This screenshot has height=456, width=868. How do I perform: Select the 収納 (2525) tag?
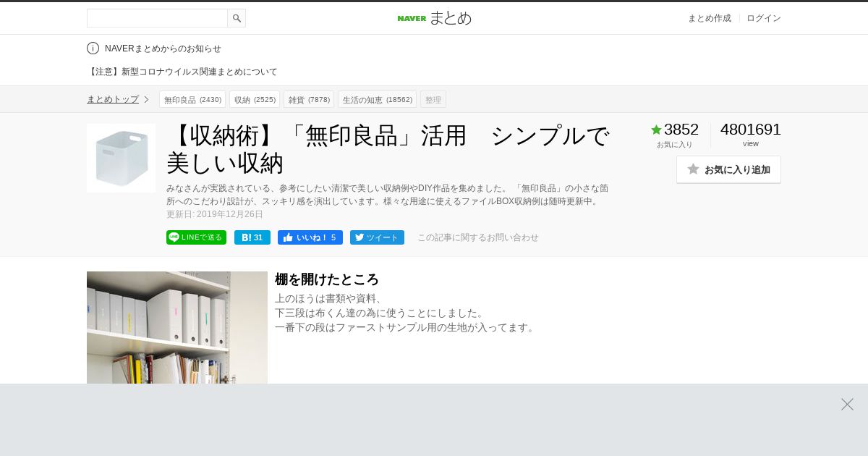pos(255,99)
